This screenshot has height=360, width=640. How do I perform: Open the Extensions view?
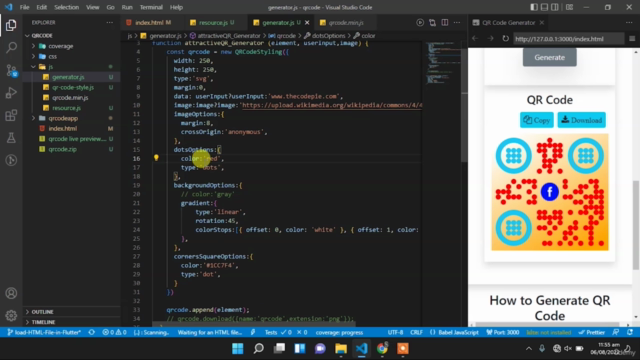pyautogui.click(x=11, y=115)
